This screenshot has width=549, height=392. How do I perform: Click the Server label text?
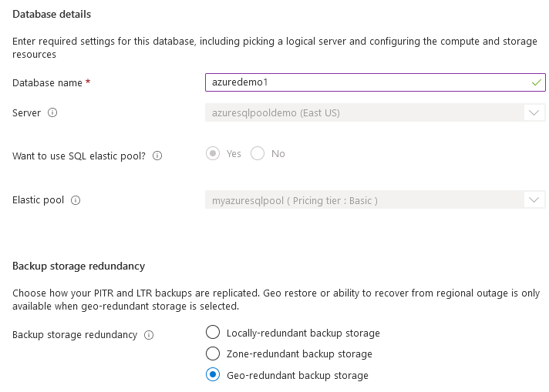tap(27, 113)
